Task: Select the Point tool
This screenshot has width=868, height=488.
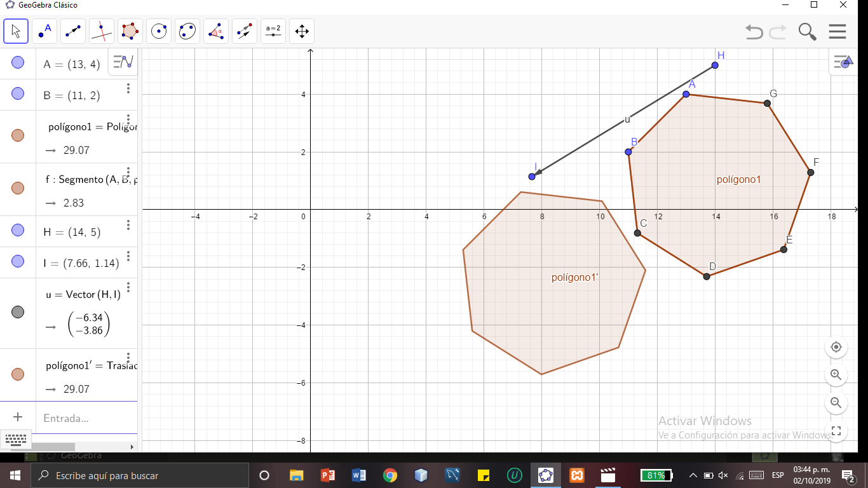Action: pos(43,30)
